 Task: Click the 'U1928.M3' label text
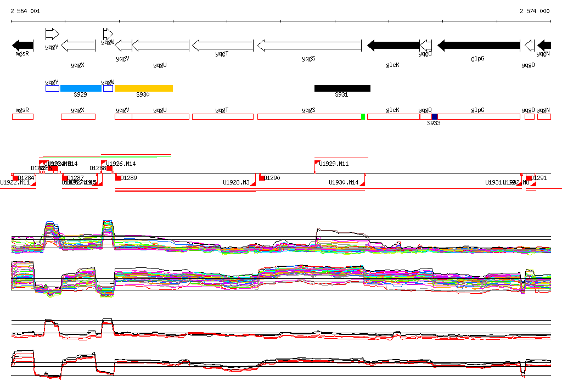236,183
